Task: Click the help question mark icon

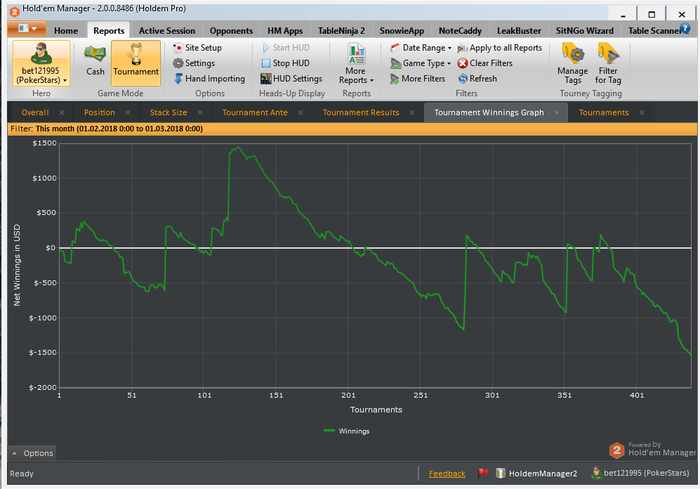Action: pos(685,29)
